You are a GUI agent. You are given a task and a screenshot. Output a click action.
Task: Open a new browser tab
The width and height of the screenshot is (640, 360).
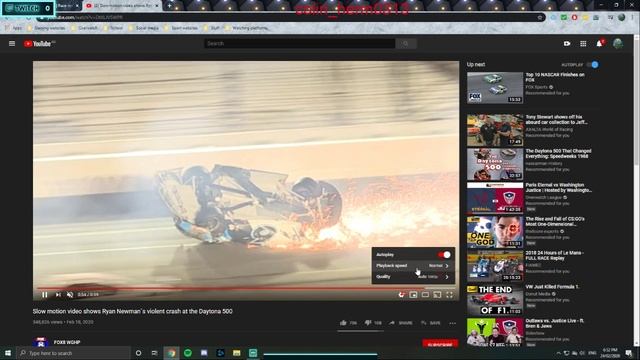tap(169, 6)
